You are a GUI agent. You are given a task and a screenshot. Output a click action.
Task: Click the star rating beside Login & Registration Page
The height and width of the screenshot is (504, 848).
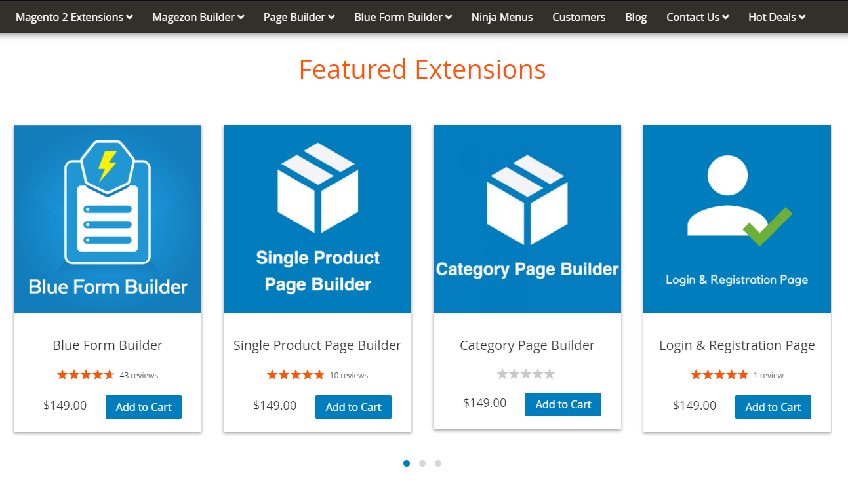(x=719, y=375)
